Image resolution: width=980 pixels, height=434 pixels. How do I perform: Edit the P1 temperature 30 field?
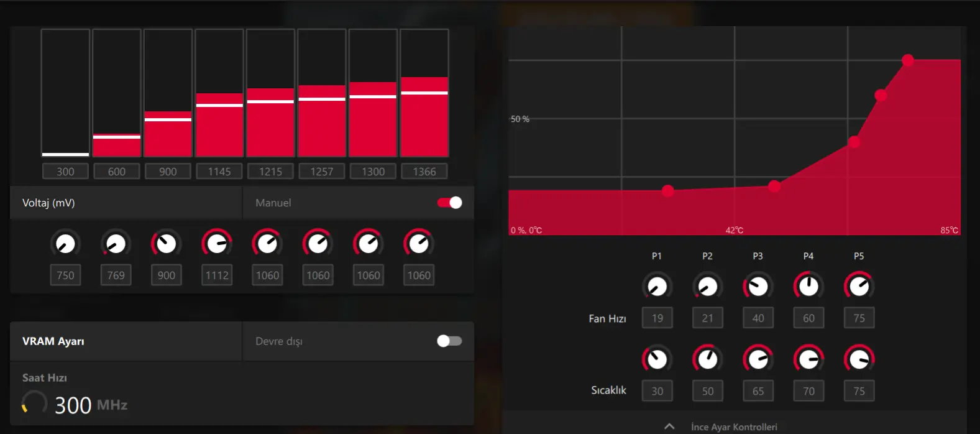click(657, 391)
